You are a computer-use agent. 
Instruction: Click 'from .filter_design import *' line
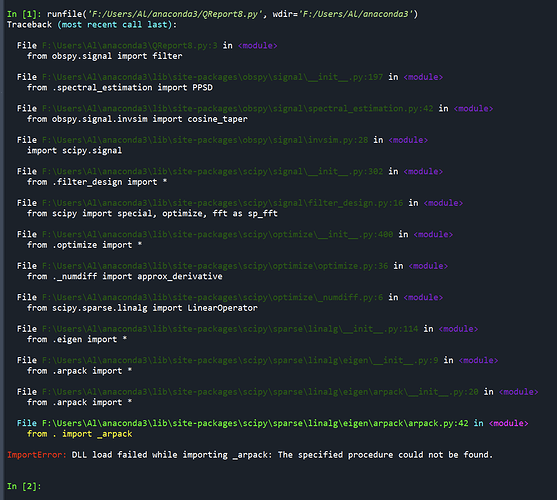[x=97, y=182]
